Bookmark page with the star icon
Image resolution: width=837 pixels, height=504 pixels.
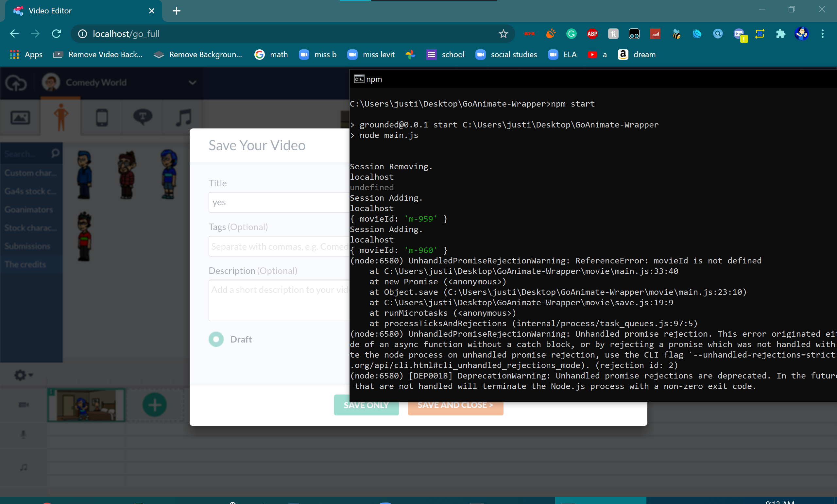(x=503, y=34)
